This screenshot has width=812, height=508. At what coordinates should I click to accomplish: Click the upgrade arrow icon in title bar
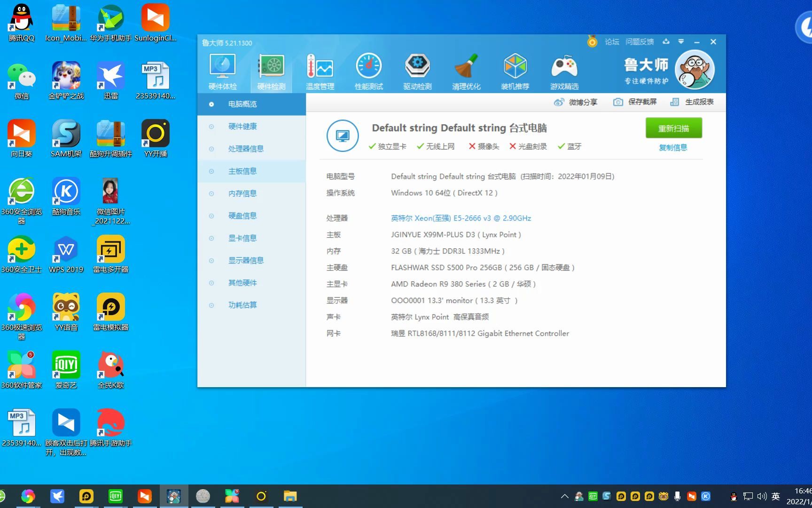pyautogui.click(x=666, y=41)
